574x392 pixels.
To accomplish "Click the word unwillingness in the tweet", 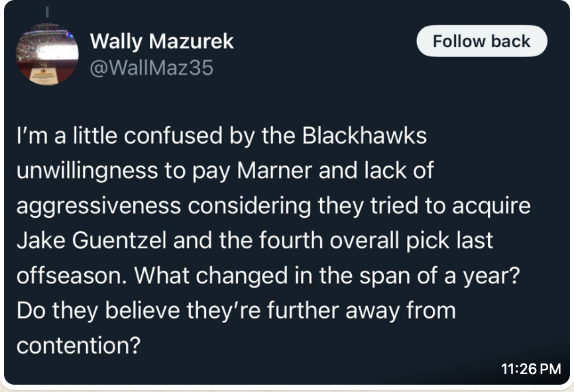I will tap(87, 171).
